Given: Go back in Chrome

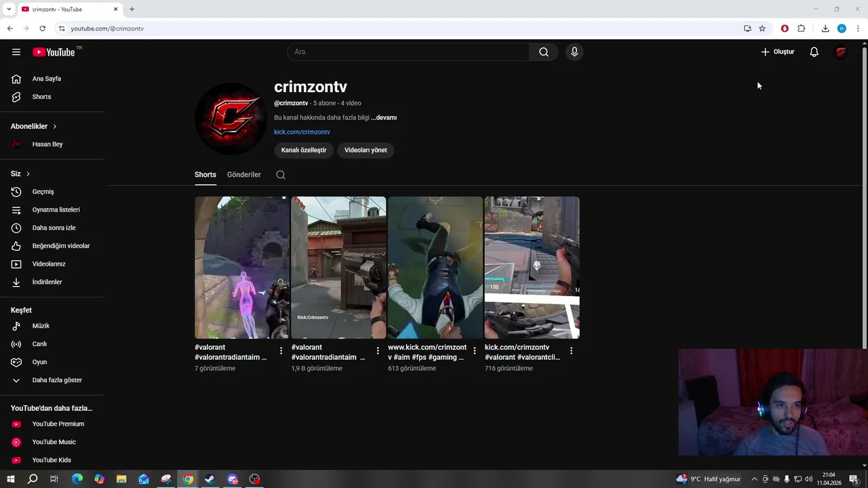Looking at the screenshot, I should (9, 28).
